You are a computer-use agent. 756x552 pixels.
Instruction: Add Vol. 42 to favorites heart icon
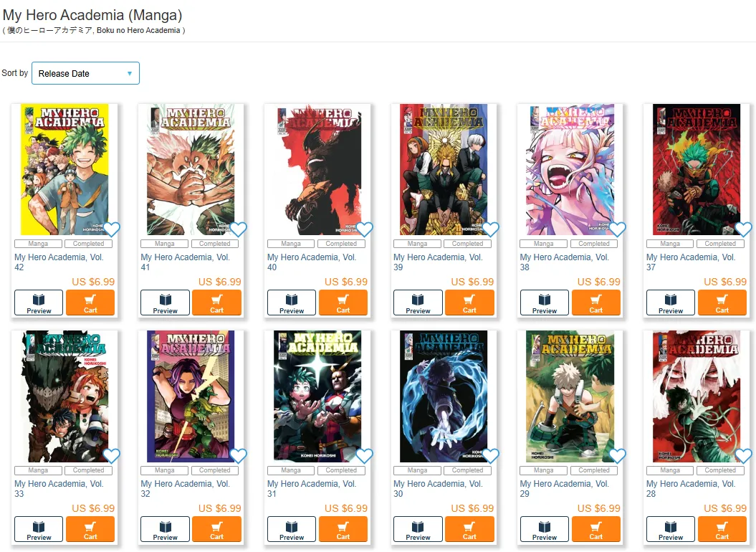point(112,229)
